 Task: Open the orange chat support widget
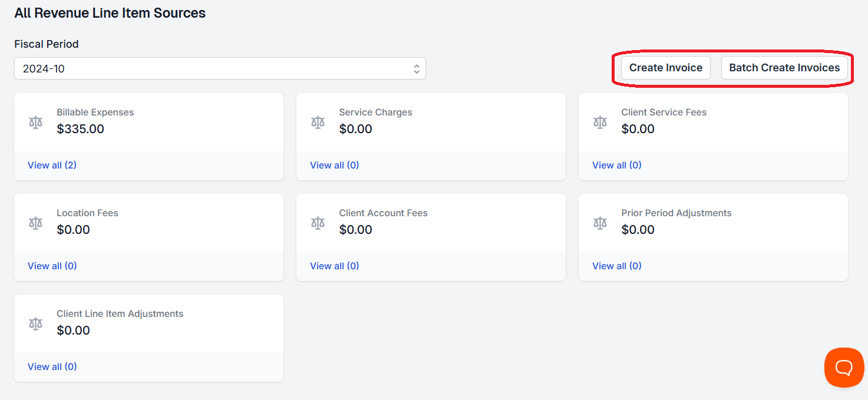[x=844, y=368]
